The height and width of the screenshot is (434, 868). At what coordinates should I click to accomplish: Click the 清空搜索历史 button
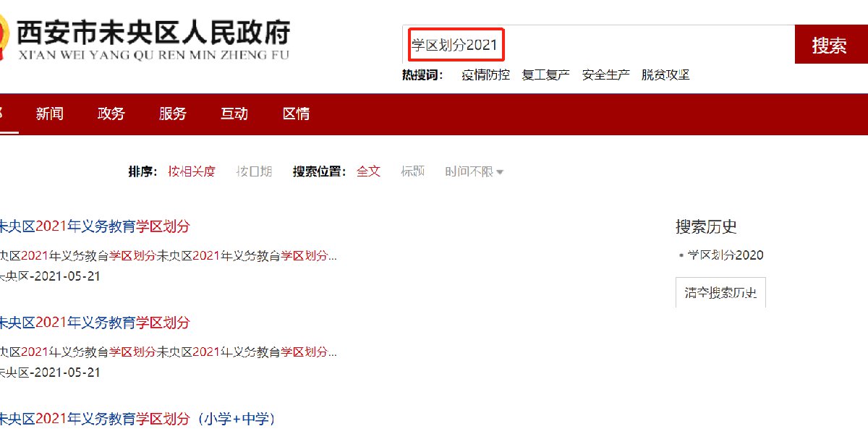tap(720, 293)
